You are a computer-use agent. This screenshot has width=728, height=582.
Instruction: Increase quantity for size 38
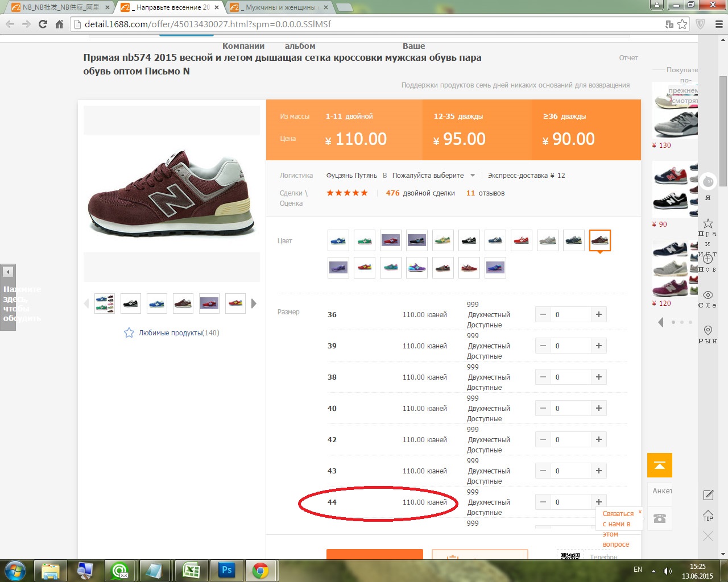coord(599,377)
